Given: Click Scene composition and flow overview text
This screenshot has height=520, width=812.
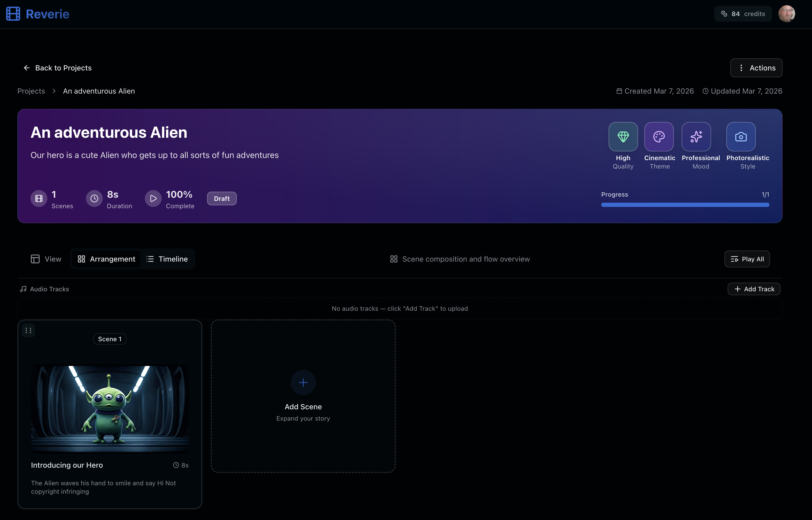Looking at the screenshot, I should 466,259.
